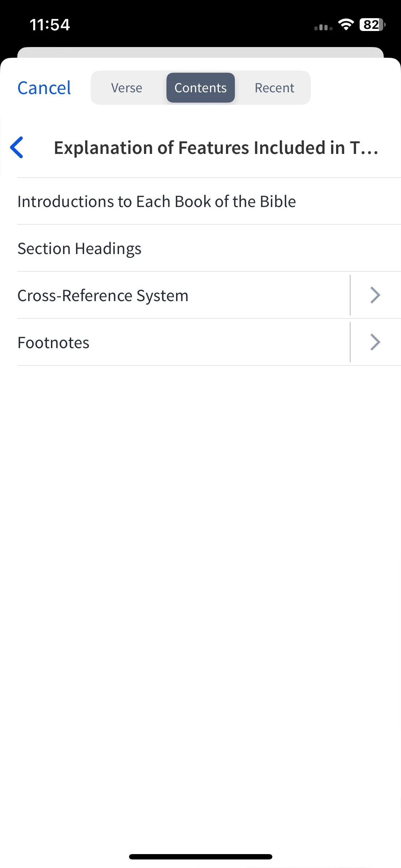Viewport: 401px width, 868px height.
Task: Tap the 11:54 clock in status bar
Action: 50,25
